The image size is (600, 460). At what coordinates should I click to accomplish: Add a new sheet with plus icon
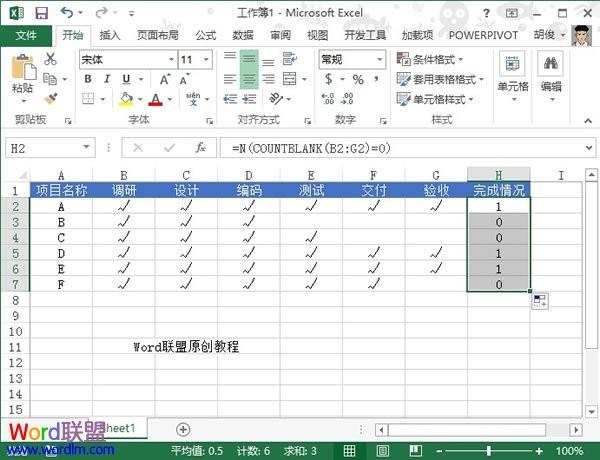[183, 429]
